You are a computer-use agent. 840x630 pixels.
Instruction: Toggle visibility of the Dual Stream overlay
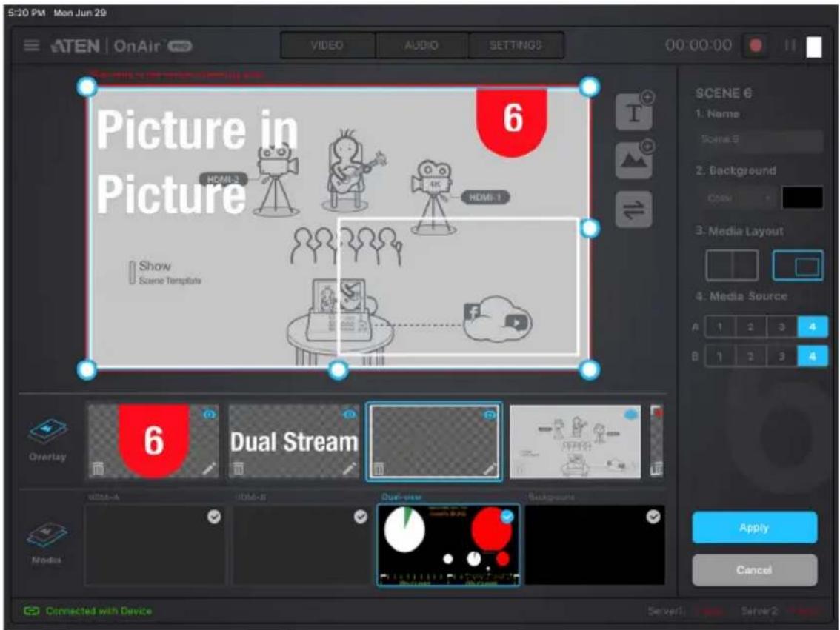tap(350, 415)
